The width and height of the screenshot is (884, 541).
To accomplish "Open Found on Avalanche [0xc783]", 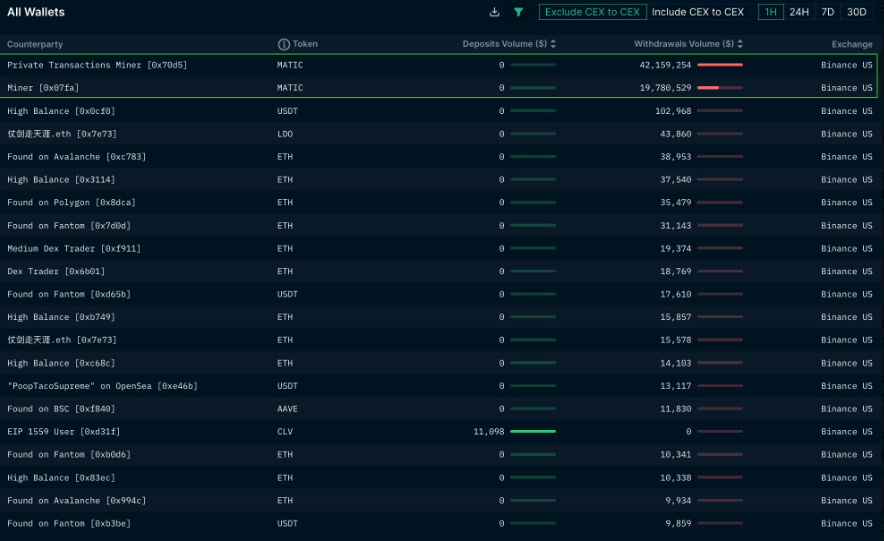I will click(76, 157).
